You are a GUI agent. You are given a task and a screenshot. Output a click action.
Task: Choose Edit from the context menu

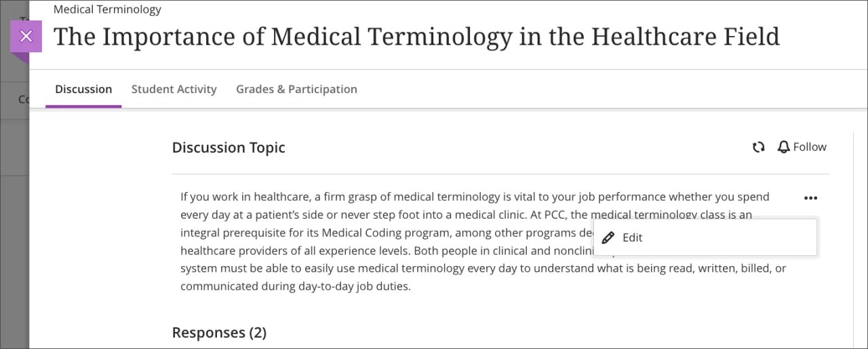pos(632,238)
